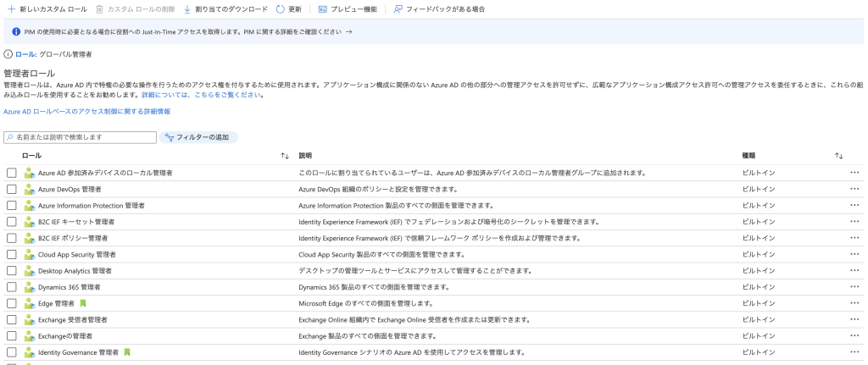Open more options for Desktop Analytics 管理者 row
Screen dimensions: 868x365
click(854, 272)
